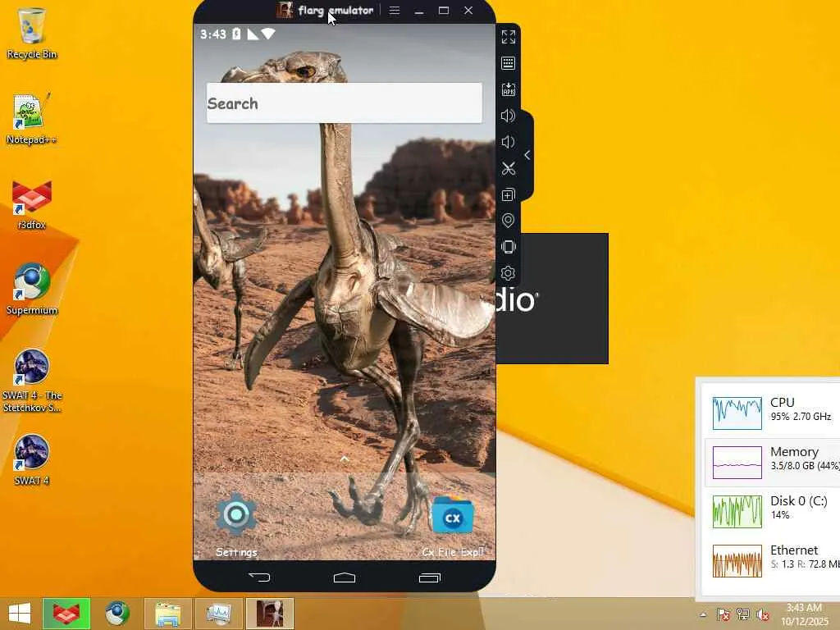Open the multi-instance add icon

coord(508,194)
